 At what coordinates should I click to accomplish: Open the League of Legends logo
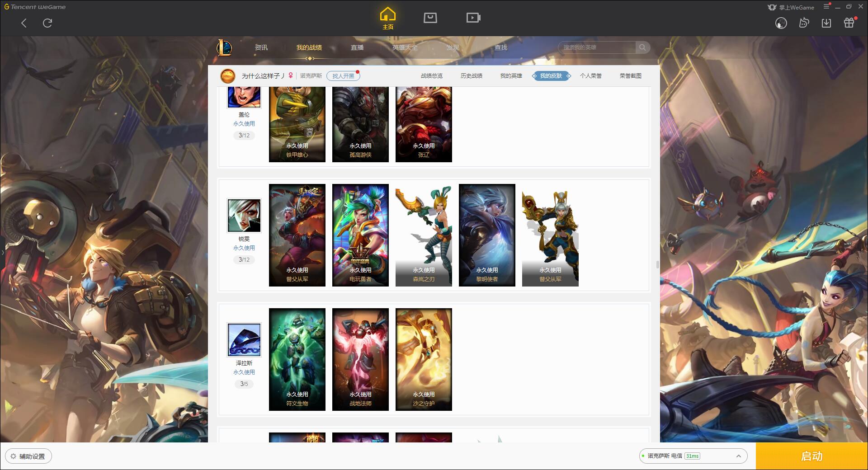coord(224,47)
